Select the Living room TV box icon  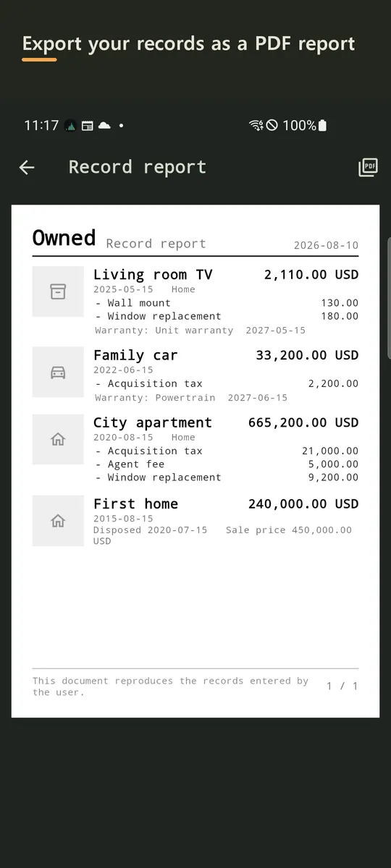pos(58,292)
